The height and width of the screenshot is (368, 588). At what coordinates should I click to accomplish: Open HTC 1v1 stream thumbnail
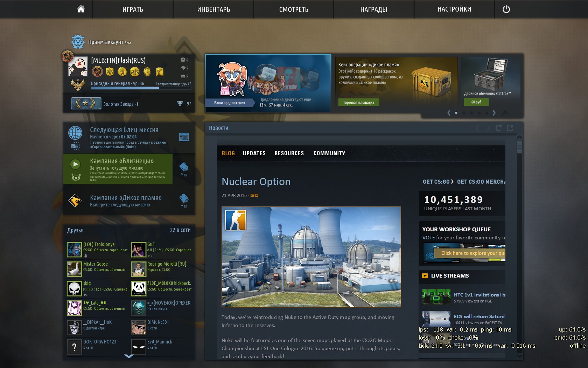[436, 297]
